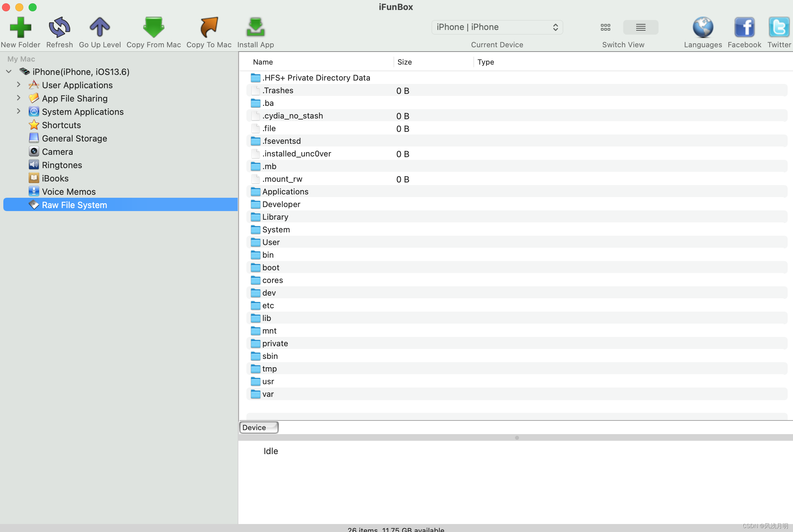Select the Applications folder row

click(x=285, y=192)
